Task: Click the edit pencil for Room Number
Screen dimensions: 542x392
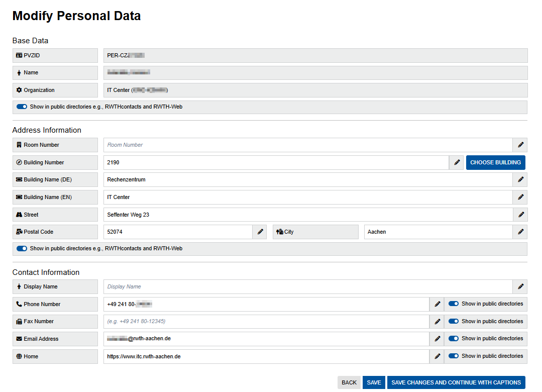Action: tap(520, 145)
